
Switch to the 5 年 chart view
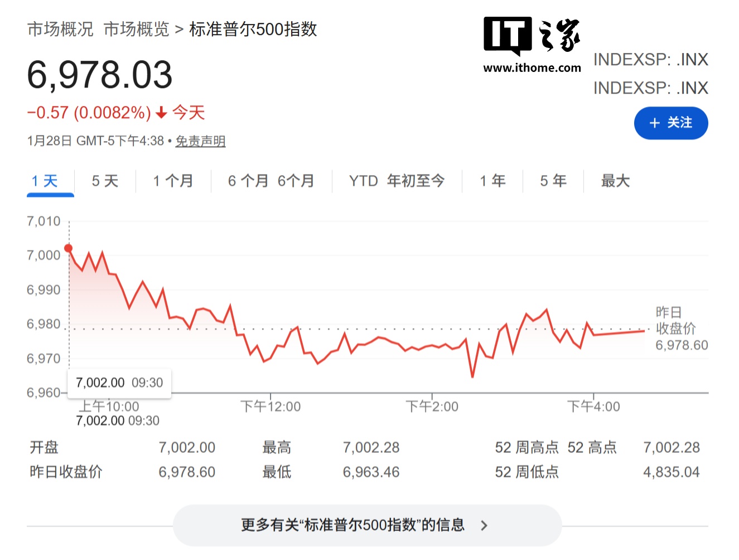[x=553, y=180]
